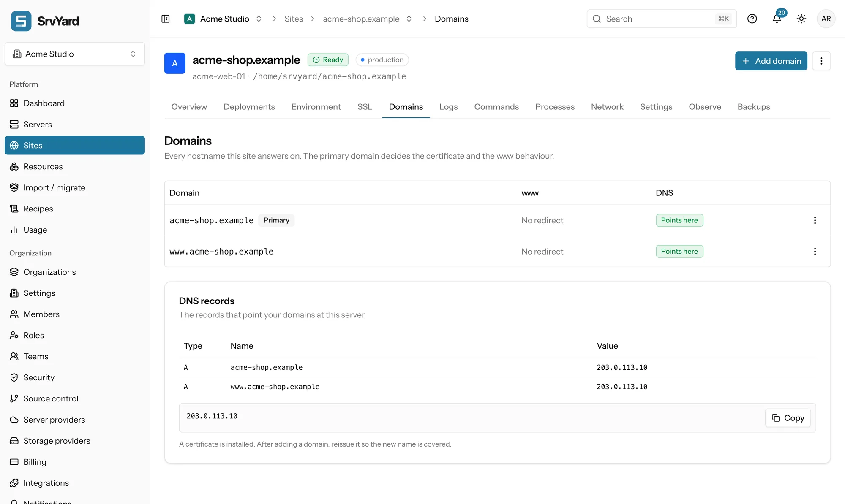
Task: Open Server providers in the sidebar
Action: 75,420
